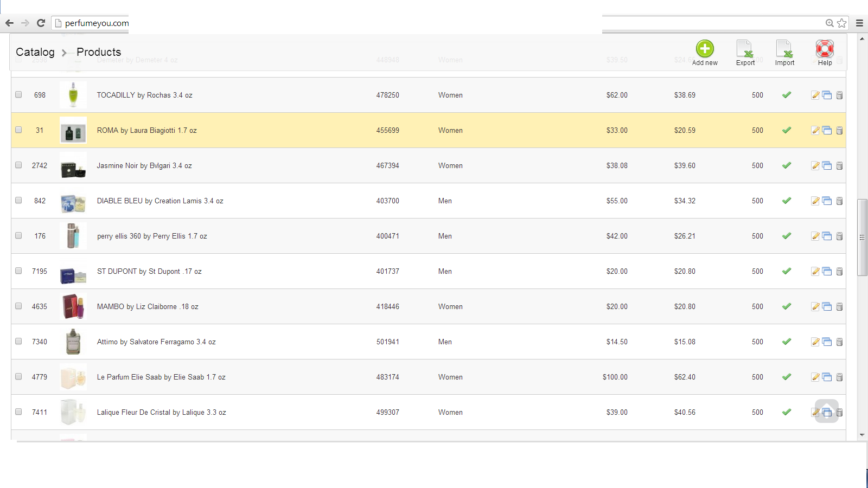Delete the Attimo by Salvatore Ferragamo product
Image resolution: width=868 pixels, height=488 pixels.
coord(839,342)
